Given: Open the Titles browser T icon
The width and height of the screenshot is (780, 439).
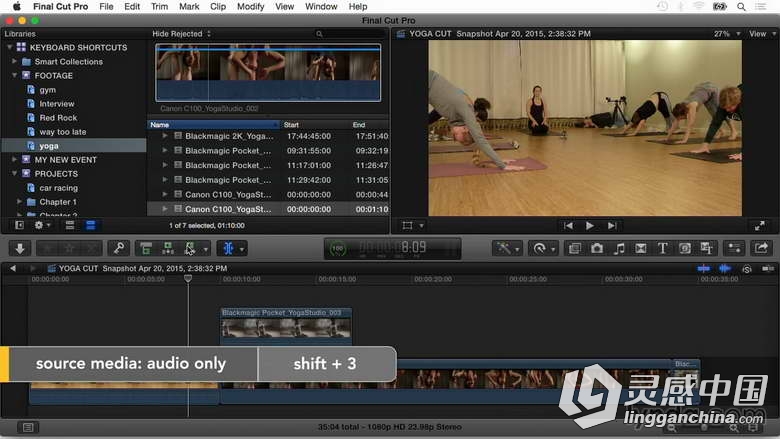Looking at the screenshot, I should tap(663, 248).
